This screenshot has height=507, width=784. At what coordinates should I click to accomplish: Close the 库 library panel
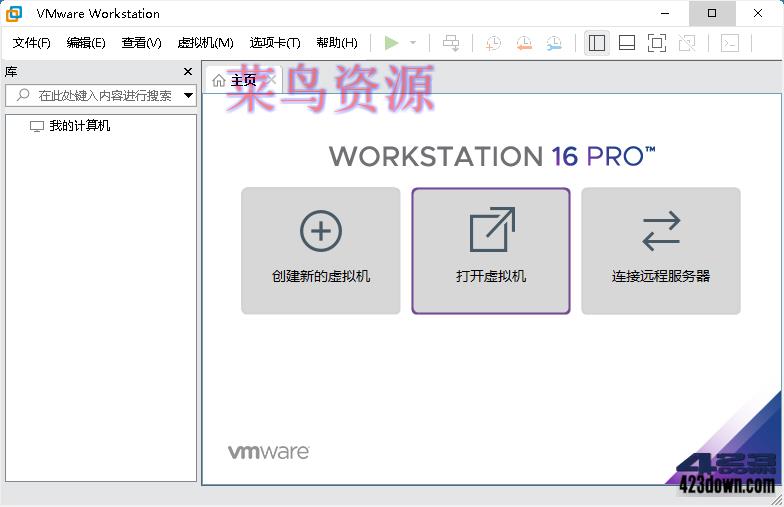(x=188, y=72)
